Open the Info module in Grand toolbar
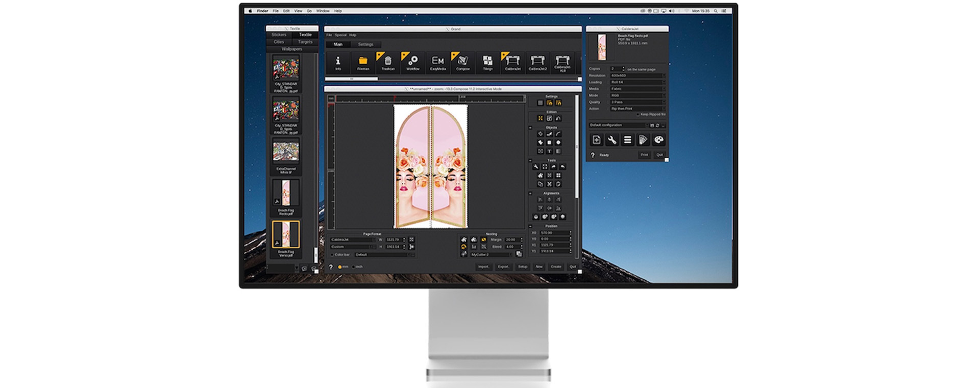 pos(338,62)
